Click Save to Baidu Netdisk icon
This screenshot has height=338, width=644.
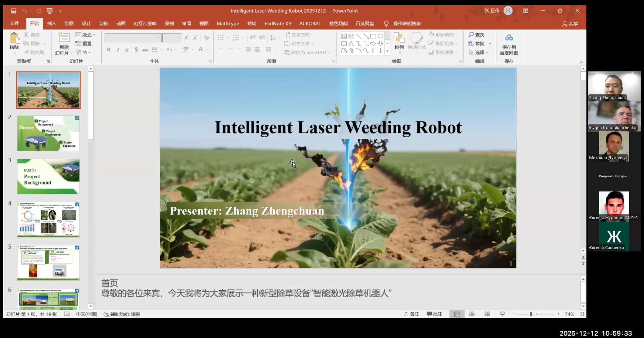click(x=509, y=38)
